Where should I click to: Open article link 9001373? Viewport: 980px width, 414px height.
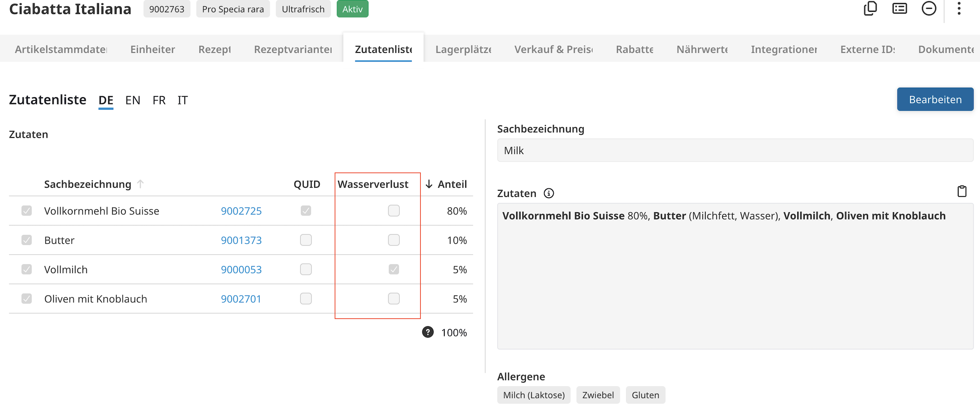click(x=241, y=240)
